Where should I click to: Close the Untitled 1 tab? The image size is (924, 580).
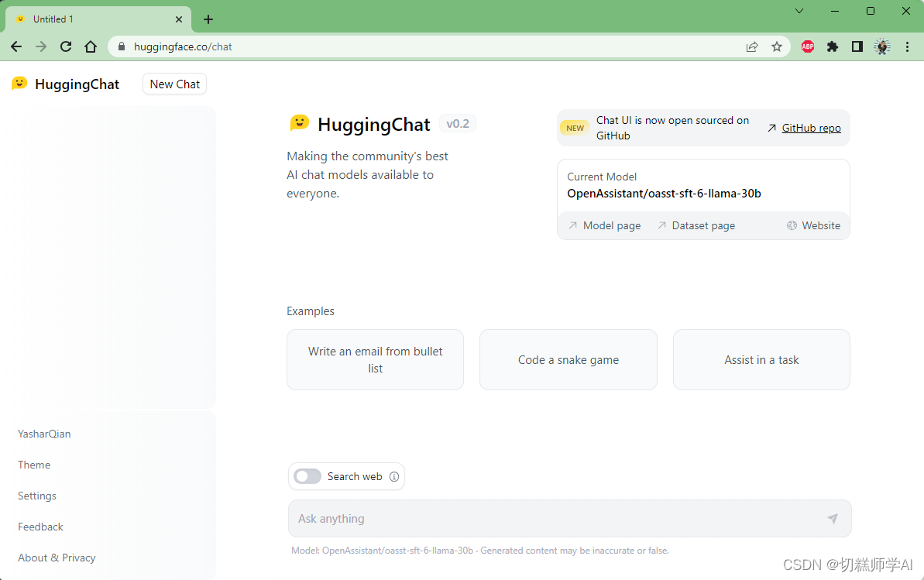[x=179, y=19]
